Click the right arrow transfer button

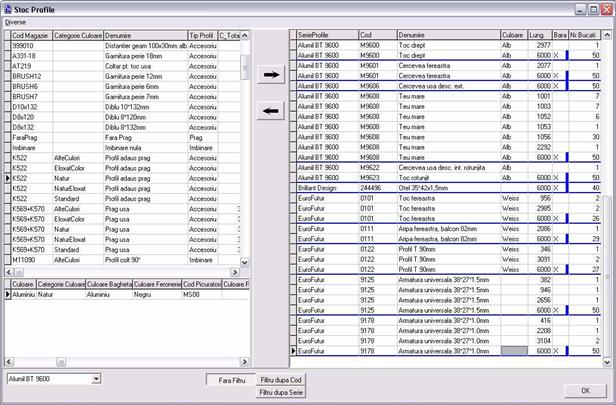tap(270, 75)
